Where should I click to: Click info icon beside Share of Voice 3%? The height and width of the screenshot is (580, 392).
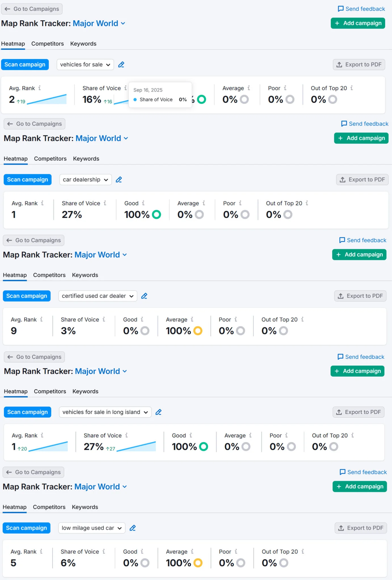(104, 319)
